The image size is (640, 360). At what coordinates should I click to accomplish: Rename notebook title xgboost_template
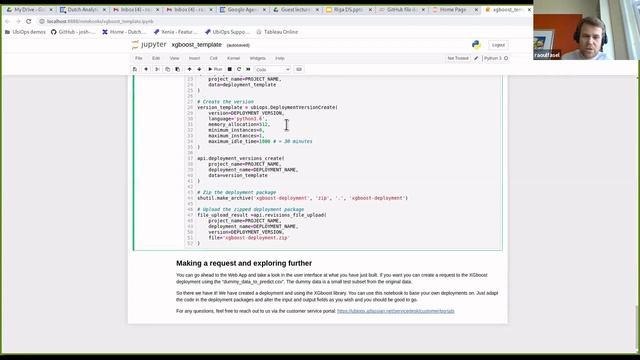(x=197, y=45)
